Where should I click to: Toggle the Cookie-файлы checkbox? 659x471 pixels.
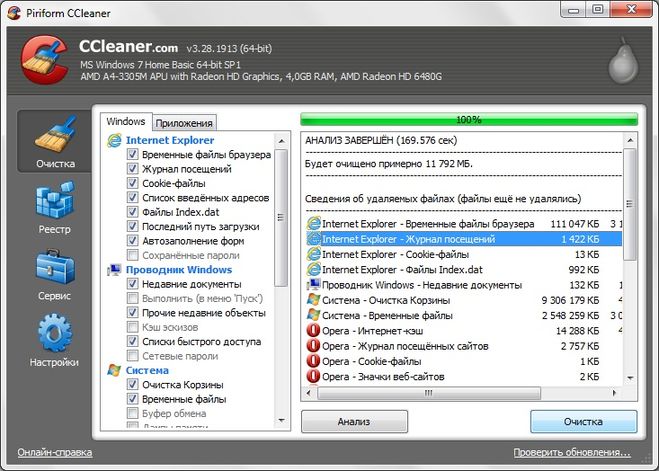click(x=133, y=184)
